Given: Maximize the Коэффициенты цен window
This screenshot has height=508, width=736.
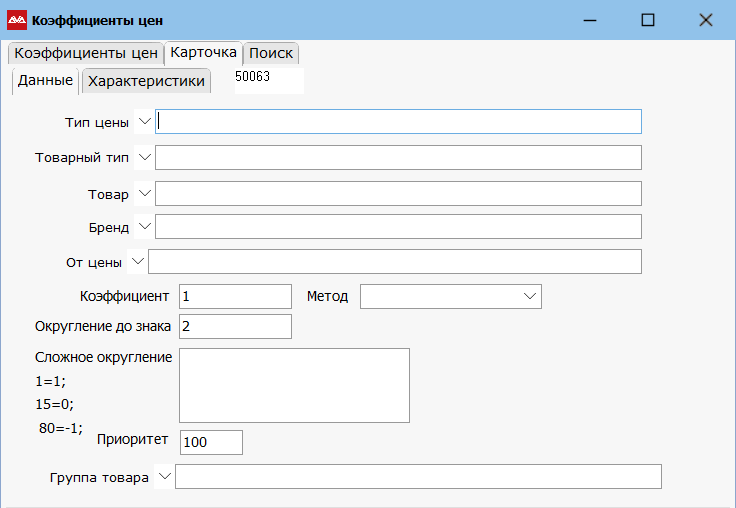Looking at the screenshot, I should point(648,20).
